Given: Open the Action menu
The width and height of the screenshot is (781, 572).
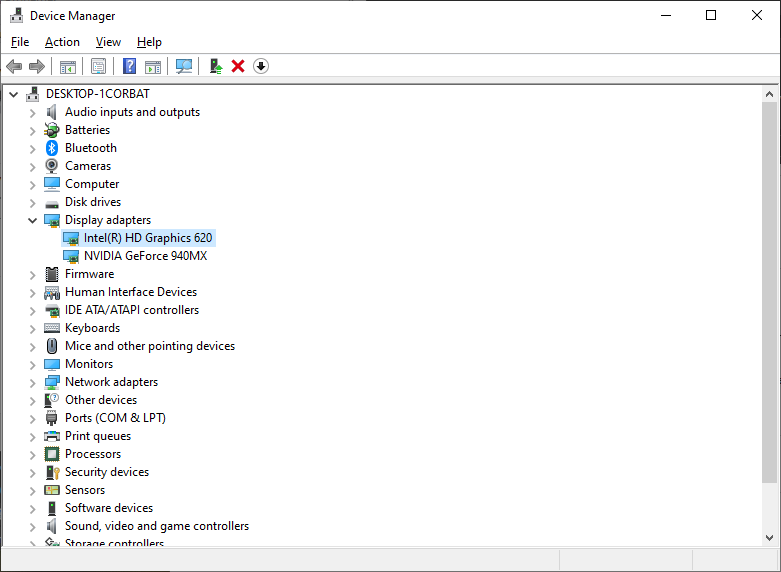Looking at the screenshot, I should [62, 42].
